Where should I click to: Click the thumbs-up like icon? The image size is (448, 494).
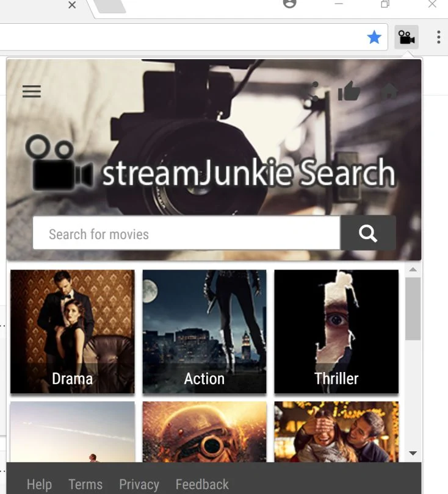point(349,91)
